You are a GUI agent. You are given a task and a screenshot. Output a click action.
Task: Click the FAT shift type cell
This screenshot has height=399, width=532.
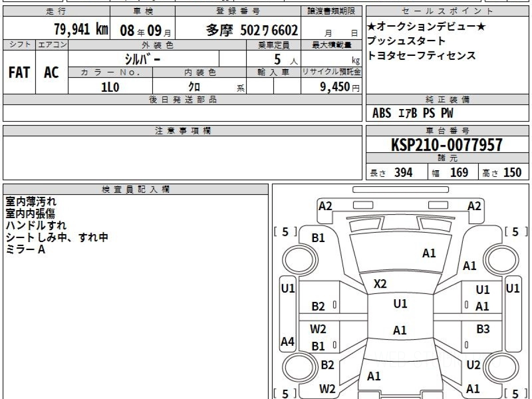tap(19, 73)
